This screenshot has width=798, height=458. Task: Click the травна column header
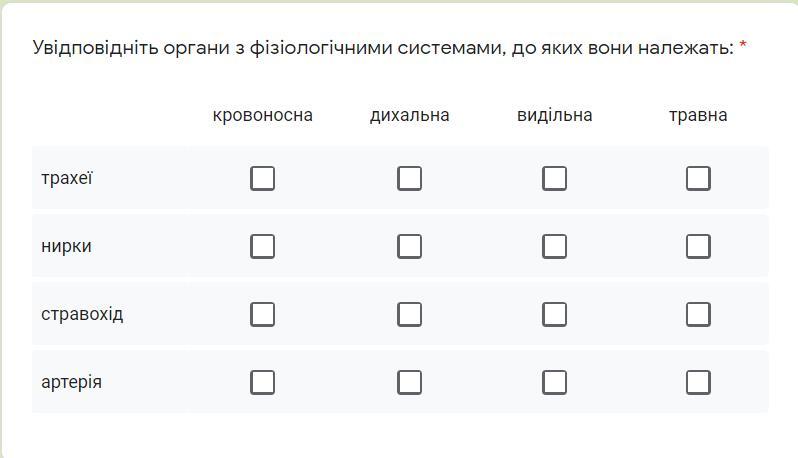click(x=698, y=115)
